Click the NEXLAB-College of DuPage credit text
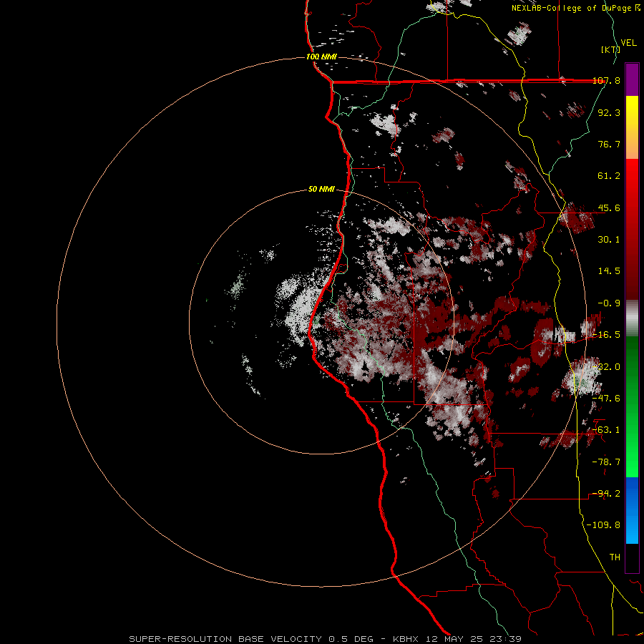The width and height of the screenshot is (644, 644). 576,8
